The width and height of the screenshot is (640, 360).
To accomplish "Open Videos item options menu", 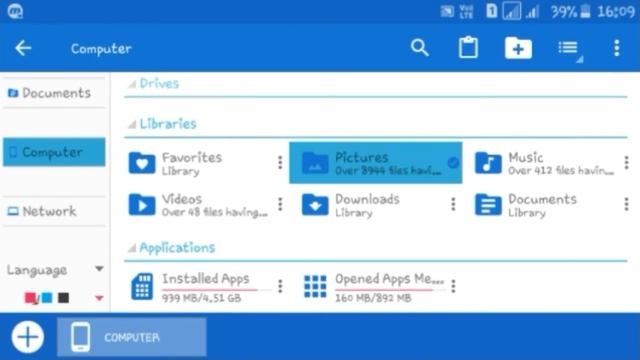I will coord(280,204).
